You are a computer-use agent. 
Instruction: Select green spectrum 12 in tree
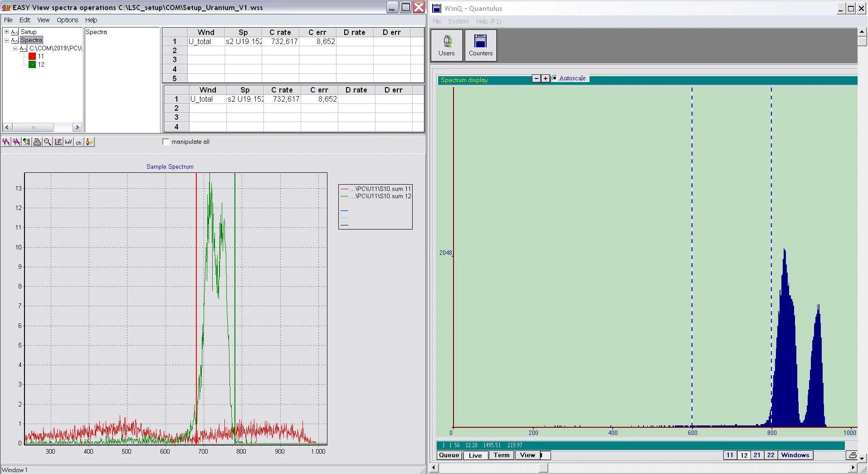37,64
